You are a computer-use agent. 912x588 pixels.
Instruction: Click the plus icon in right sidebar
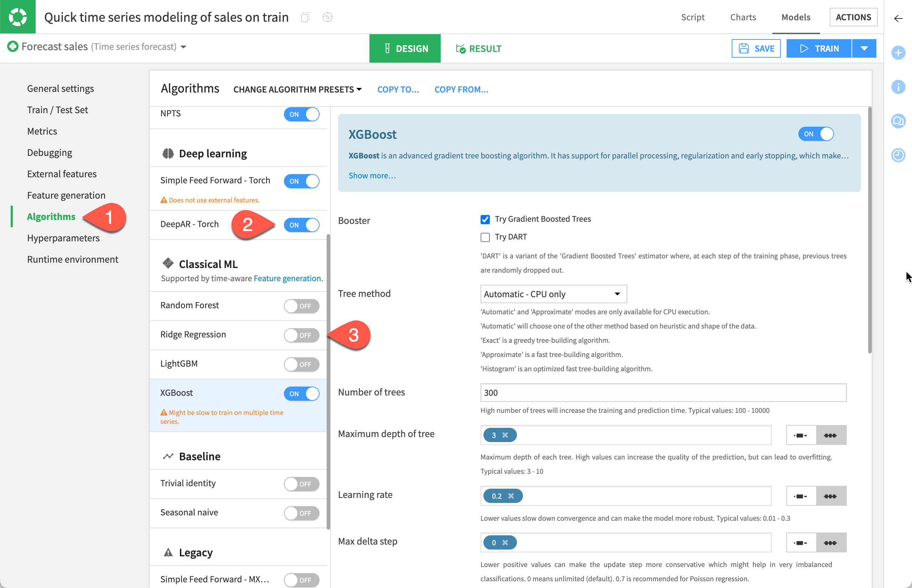click(898, 53)
